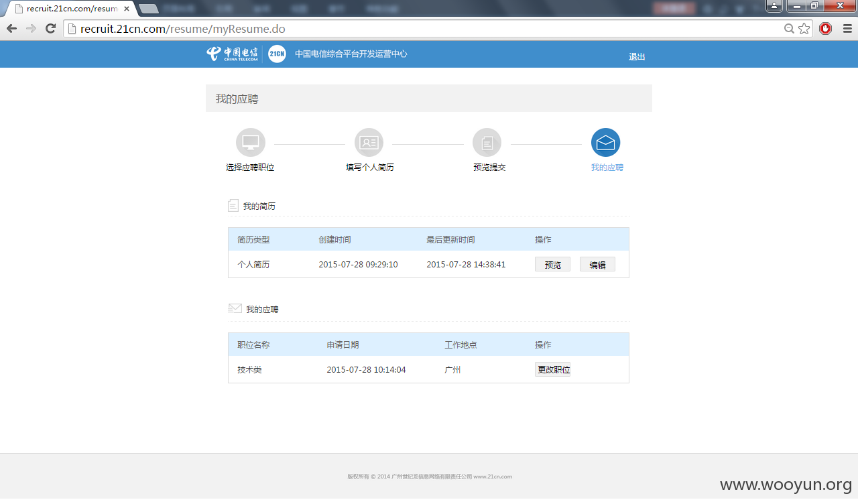Click the China Telecom logo
This screenshot has height=504, width=858.
click(232, 54)
